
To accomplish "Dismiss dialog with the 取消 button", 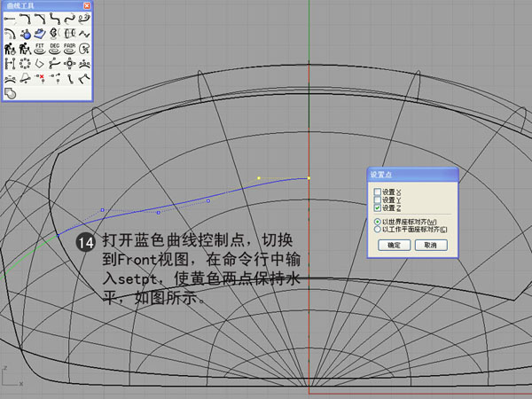I will pos(431,245).
